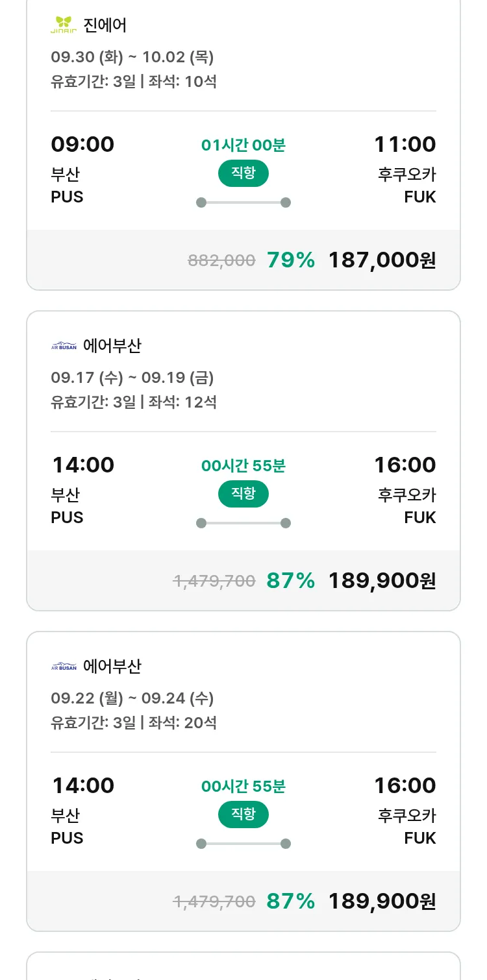Click route line under Jin Air 직항 badge
The height and width of the screenshot is (980, 487).
[x=243, y=202]
